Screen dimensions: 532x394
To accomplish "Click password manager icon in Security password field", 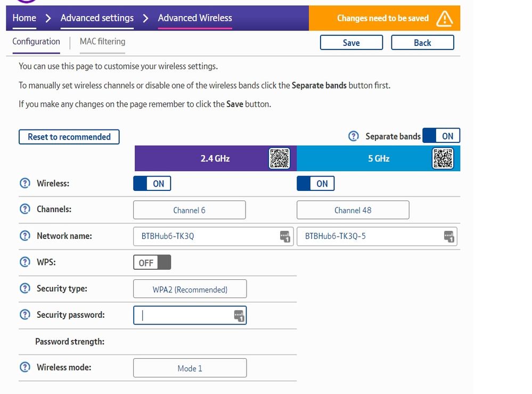I will coord(239,316).
